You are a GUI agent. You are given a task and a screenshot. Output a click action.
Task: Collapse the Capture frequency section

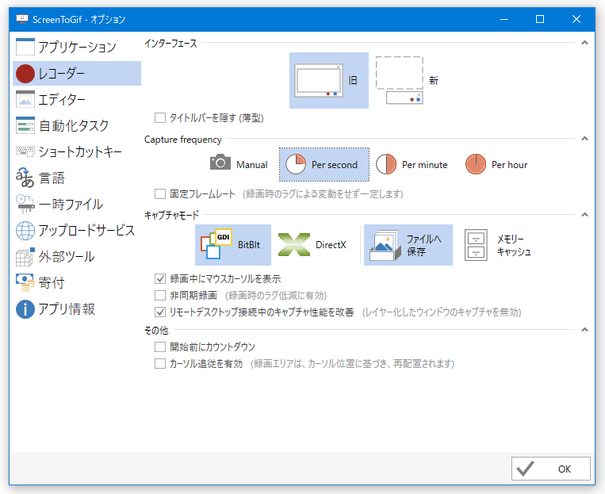584,139
